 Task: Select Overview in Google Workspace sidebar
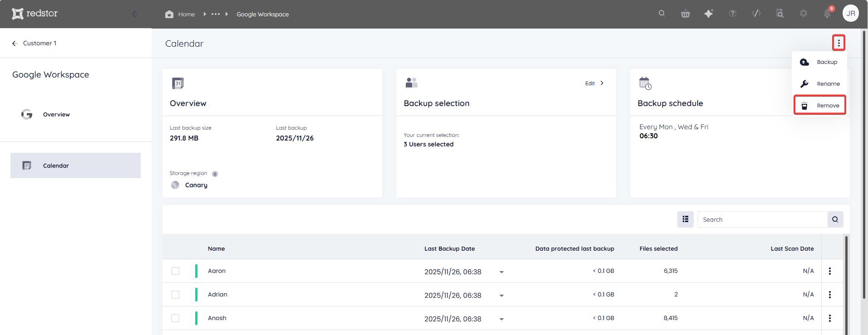pyautogui.click(x=56, y=114)
